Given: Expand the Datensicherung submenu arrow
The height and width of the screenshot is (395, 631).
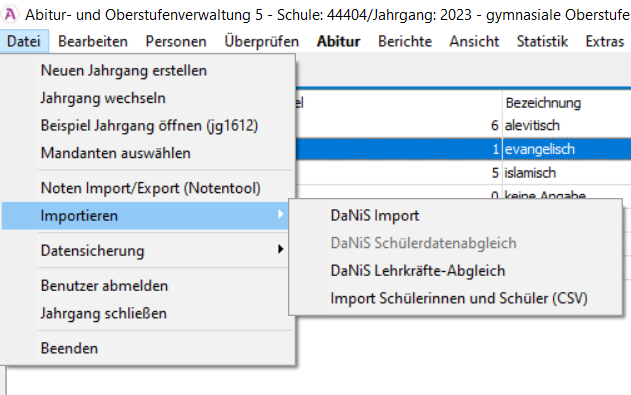Looking at the screenshot, I should tap(280, 249).
